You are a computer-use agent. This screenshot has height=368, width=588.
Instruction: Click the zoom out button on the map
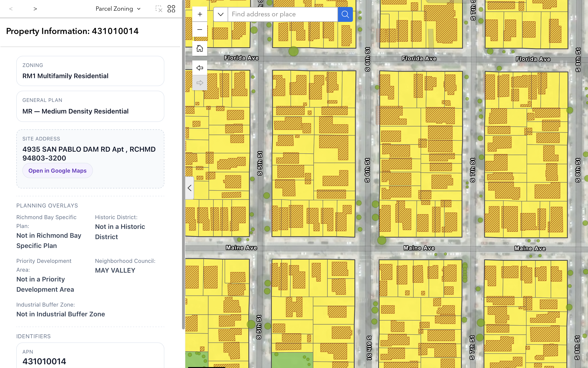[199, 30]
